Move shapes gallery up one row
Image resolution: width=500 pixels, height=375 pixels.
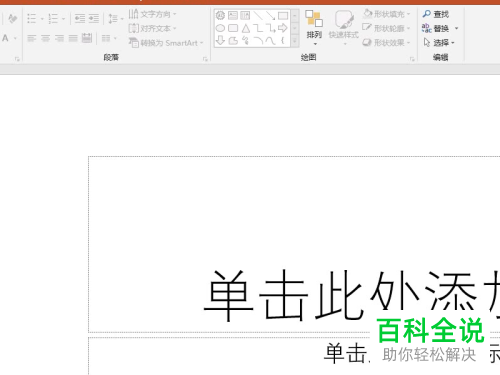pos(295,15)
